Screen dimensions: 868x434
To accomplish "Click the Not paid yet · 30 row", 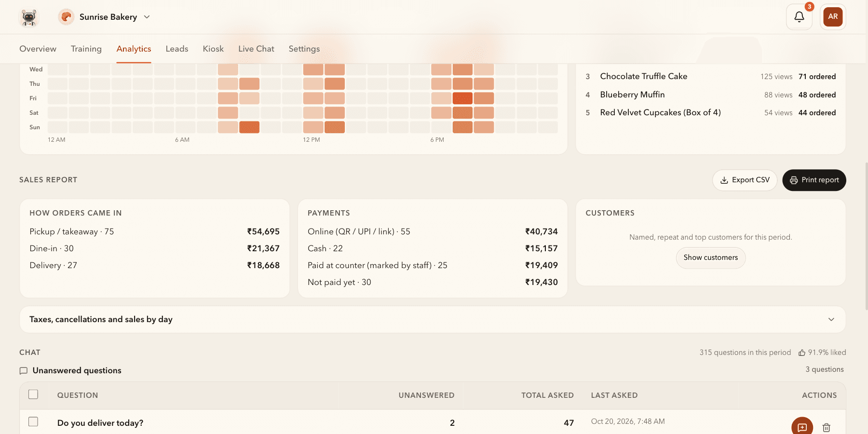I will pyautogui.click(x=433, y=282).
